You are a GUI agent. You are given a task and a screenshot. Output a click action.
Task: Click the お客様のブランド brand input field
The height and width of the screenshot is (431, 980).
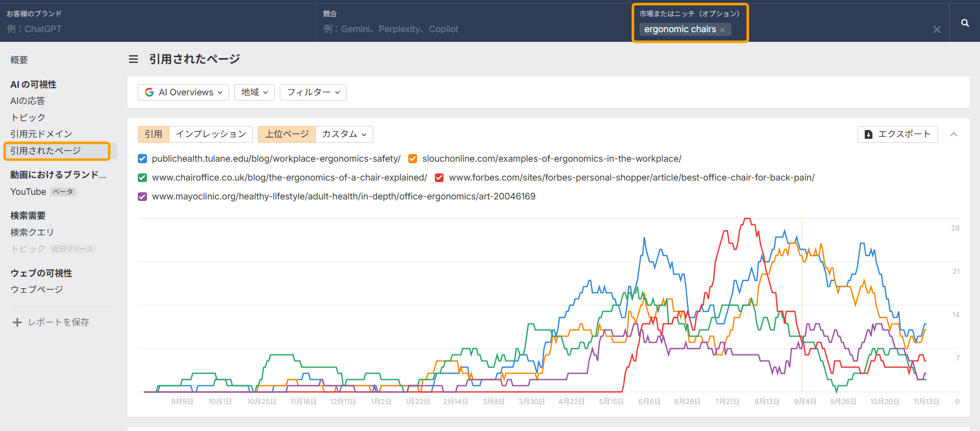153,29
